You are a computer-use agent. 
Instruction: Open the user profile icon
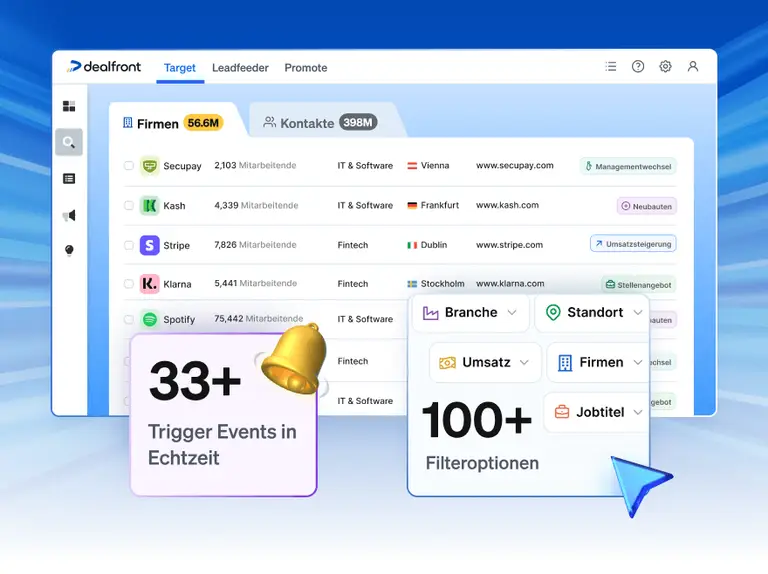coord(693,67)
